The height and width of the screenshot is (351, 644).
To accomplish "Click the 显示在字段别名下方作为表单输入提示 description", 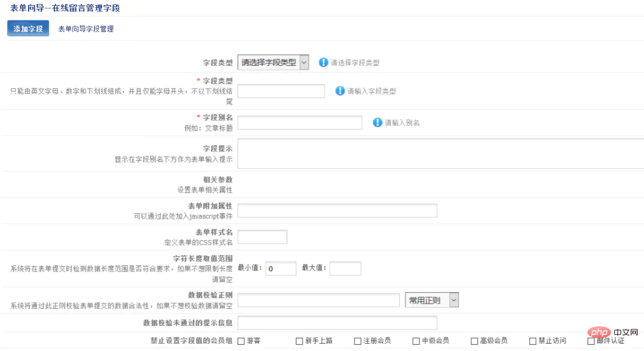I will [174, 159].
